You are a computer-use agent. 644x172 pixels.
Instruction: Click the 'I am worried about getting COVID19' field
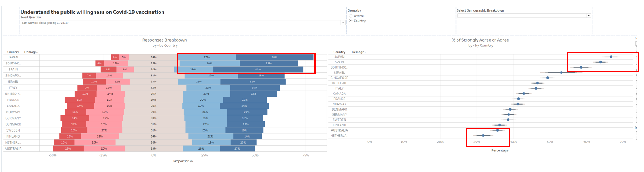(x=180, y=23)
